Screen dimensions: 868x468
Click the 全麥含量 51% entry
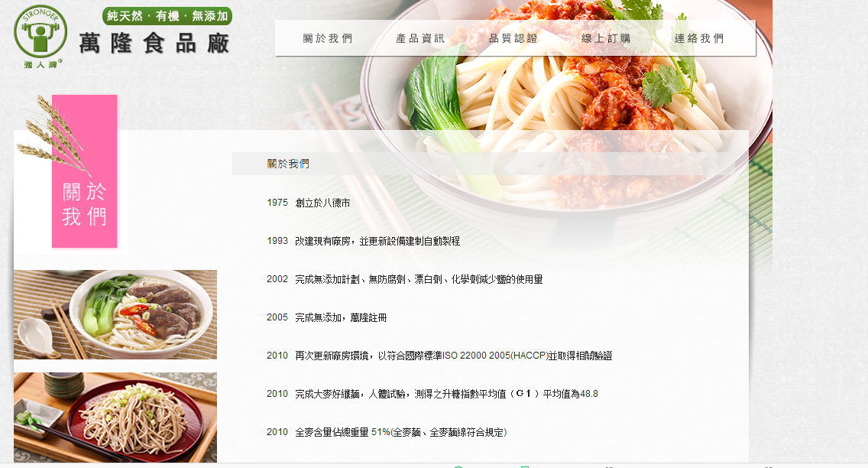(x=387, y=432)
